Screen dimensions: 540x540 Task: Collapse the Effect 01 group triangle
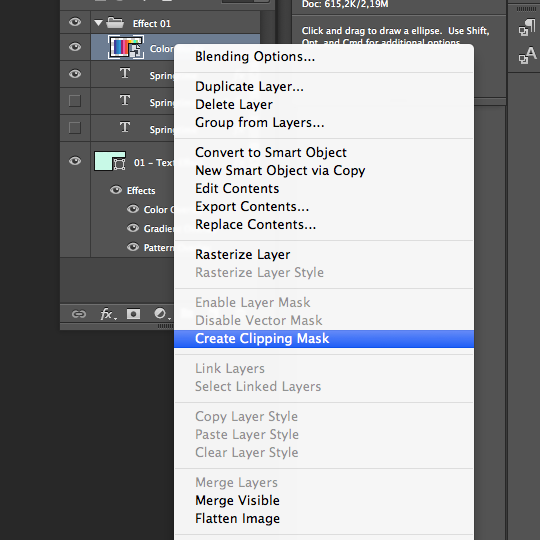pos(98,23)
